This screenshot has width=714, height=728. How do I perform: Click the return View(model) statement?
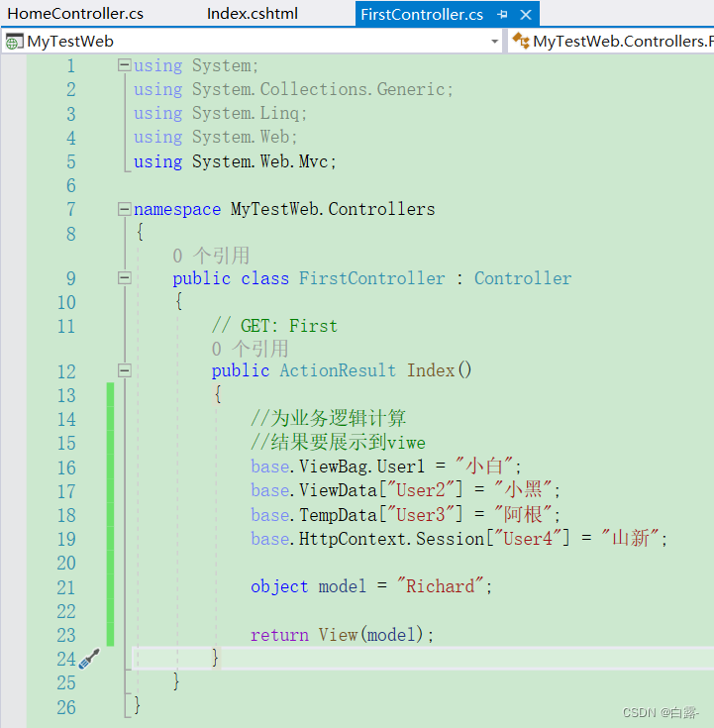[342, 635]
